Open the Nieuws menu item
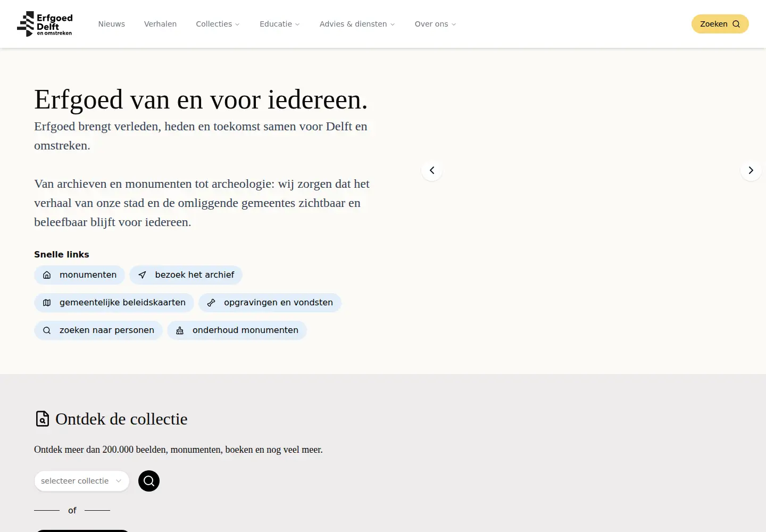 pyautogui.click(x=111, y=24)
